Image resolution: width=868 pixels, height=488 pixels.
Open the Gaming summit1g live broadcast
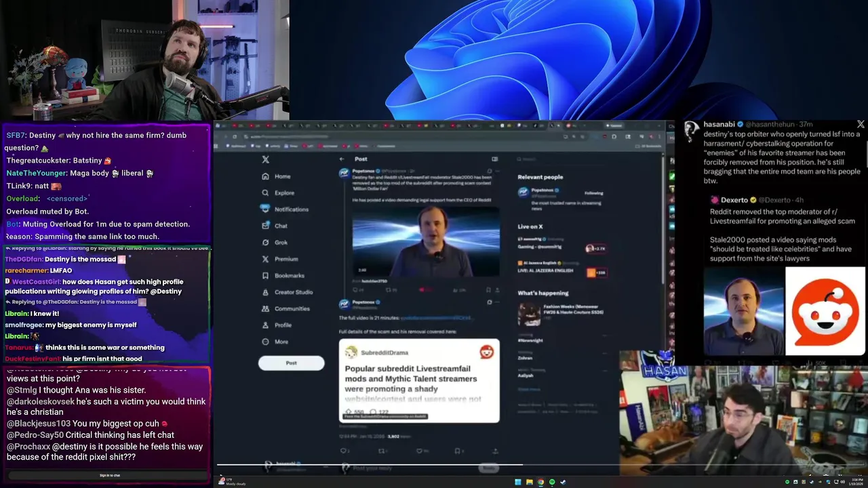point(562,243)
